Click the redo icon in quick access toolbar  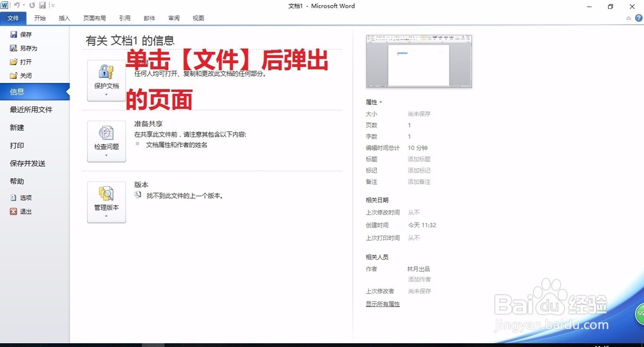[32, 5]
